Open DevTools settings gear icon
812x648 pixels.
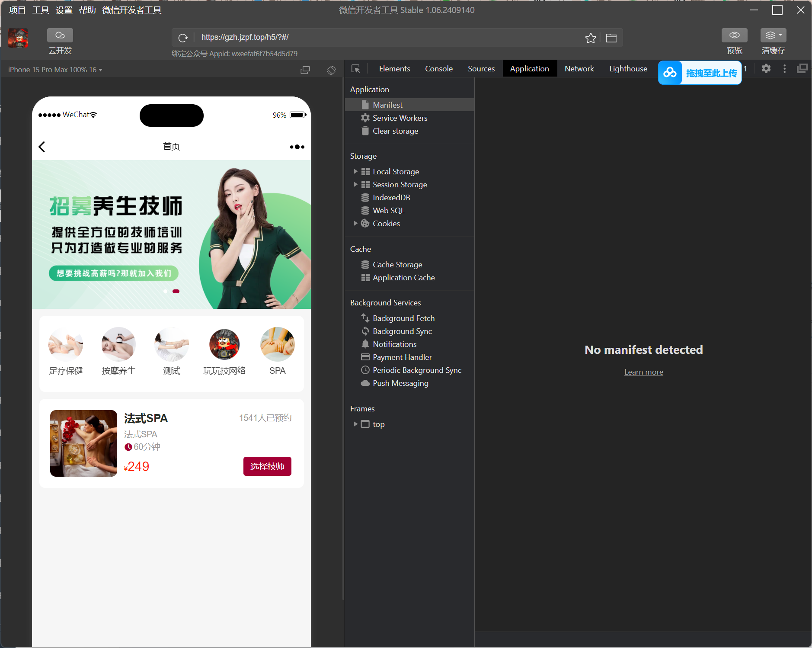766,69
